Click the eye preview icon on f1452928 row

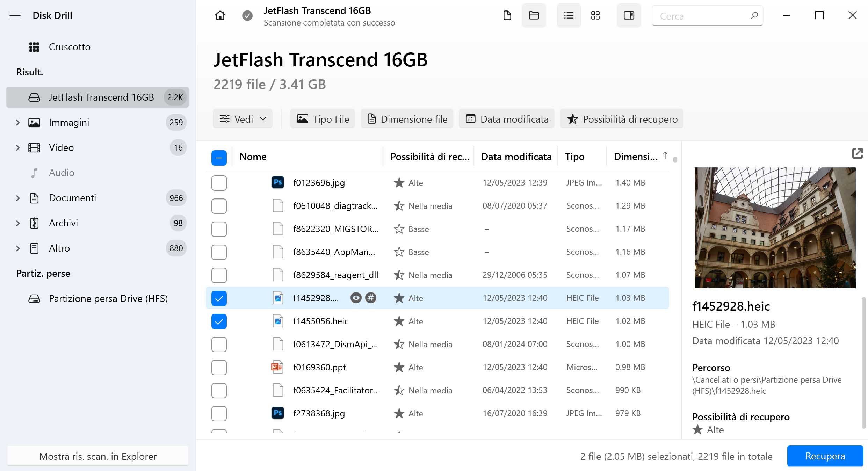[x=356, y=298]
